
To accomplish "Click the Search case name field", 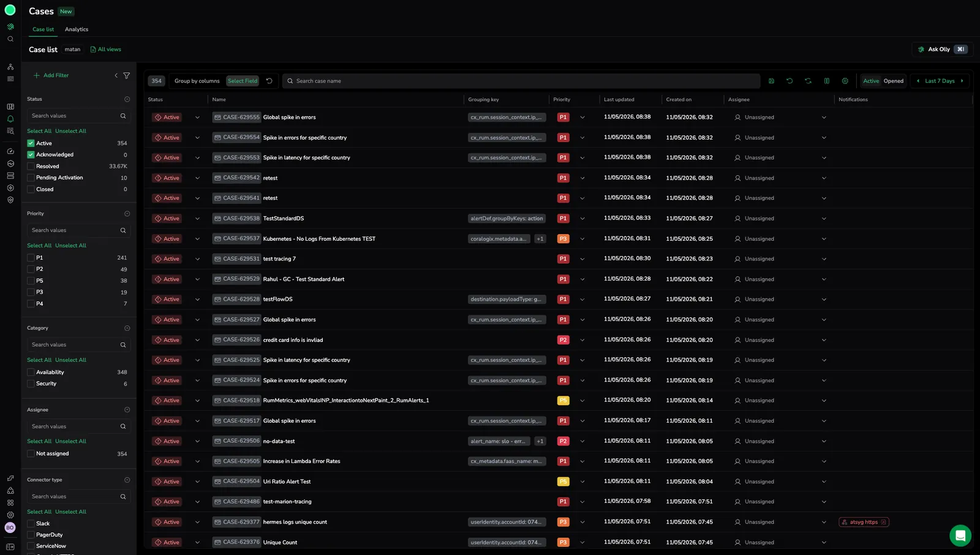I will [x=521, y=81].
